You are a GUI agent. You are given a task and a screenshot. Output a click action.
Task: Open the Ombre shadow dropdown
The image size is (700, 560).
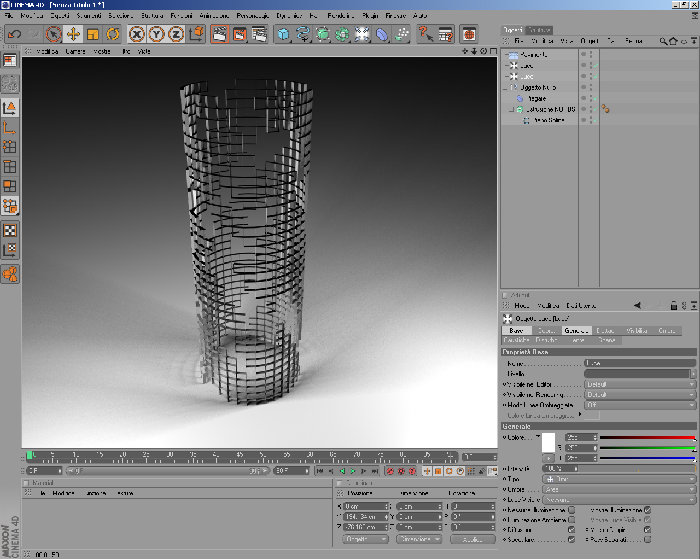(619, 489)
